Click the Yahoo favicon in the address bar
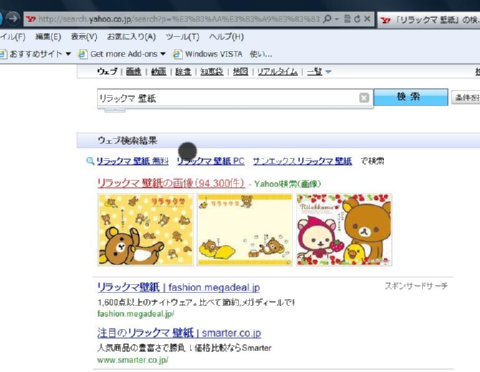This screenshot has height=372, width=480. (31, 19)
